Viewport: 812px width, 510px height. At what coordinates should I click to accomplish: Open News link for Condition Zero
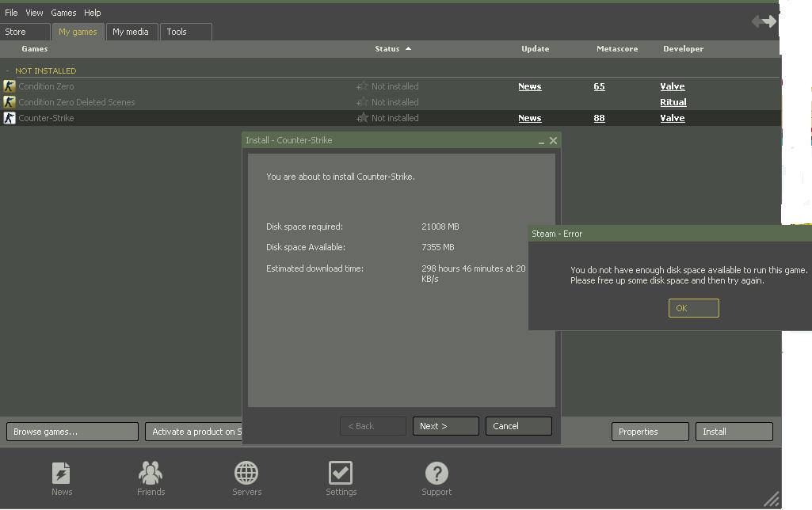pos(529,86)
